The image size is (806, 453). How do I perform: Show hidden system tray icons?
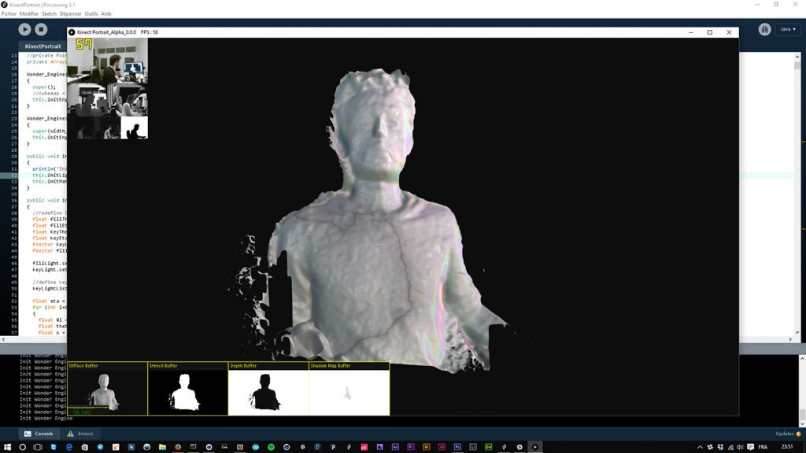(700, 447)
